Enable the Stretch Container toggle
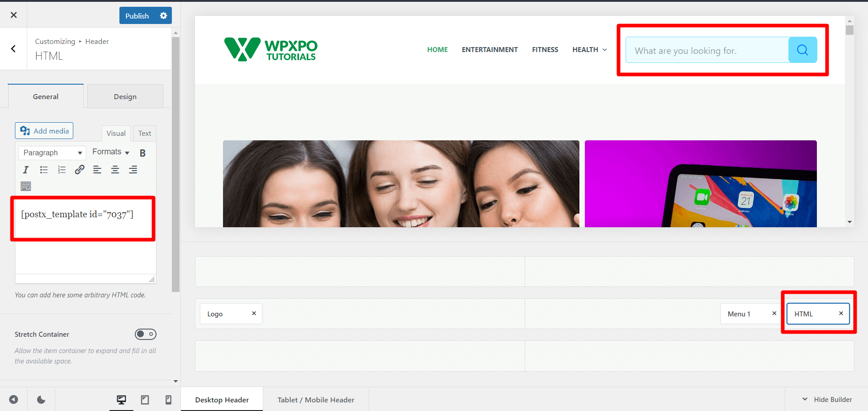This screenshot has width=868, height=411. (146, 334)
